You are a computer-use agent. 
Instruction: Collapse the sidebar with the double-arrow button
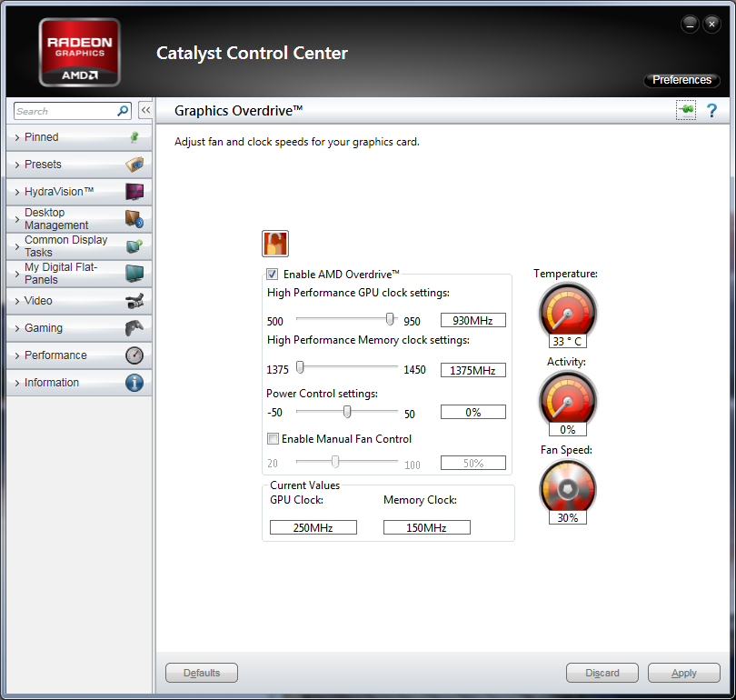145,110
